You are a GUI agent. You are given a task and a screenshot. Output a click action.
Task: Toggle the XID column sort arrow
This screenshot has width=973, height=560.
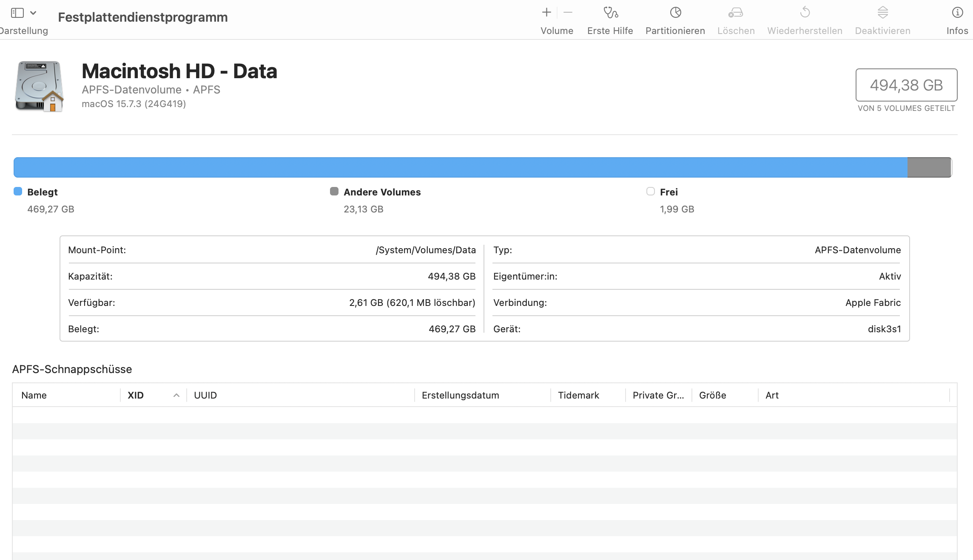(176, 396)
